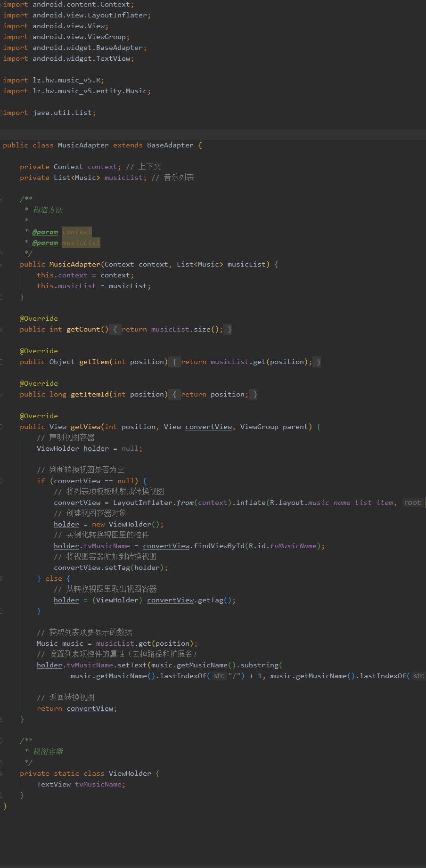
Task: Expand the folded getCount() method body
Action: 1,329
